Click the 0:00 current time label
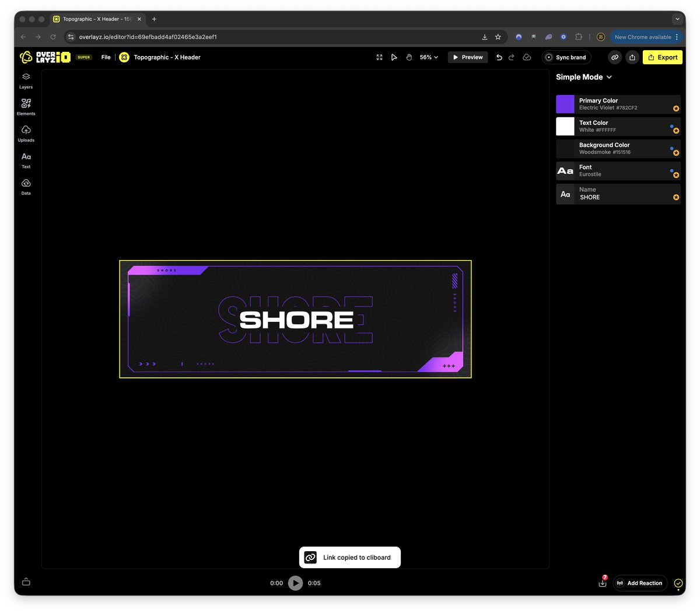Image resolution: width=700 pixels, height=613 pixels. pos(276,583)
